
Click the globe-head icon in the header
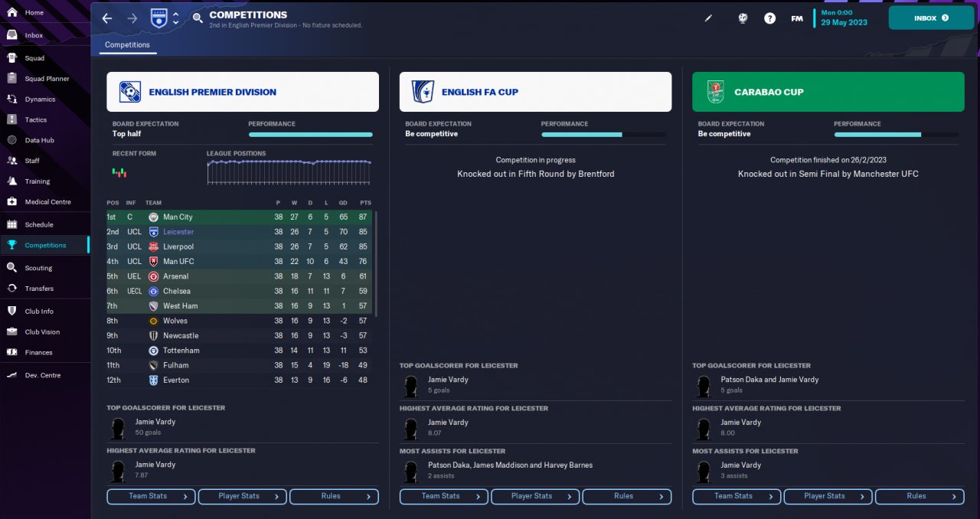click(x=743, y=18)
